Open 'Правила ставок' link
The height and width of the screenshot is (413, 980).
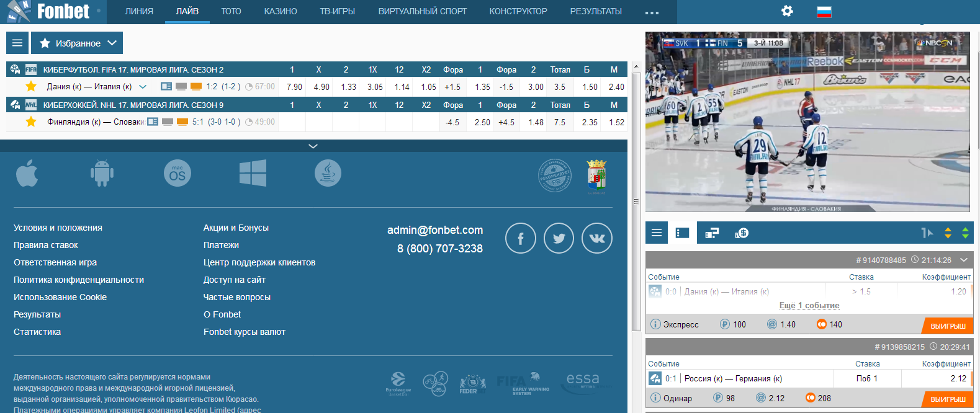tap(46, 245)
